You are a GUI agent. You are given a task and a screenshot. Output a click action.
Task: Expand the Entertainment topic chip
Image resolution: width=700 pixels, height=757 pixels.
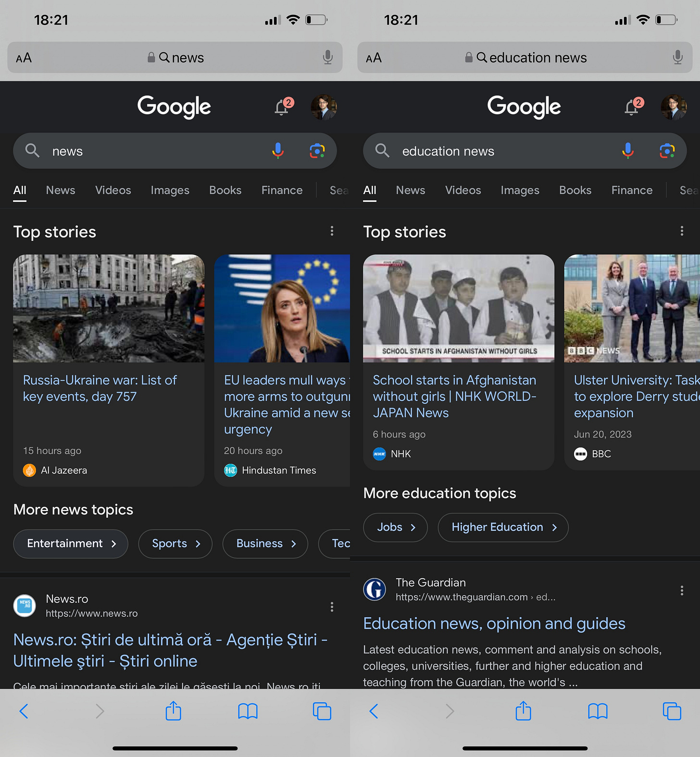coord(71,544)
